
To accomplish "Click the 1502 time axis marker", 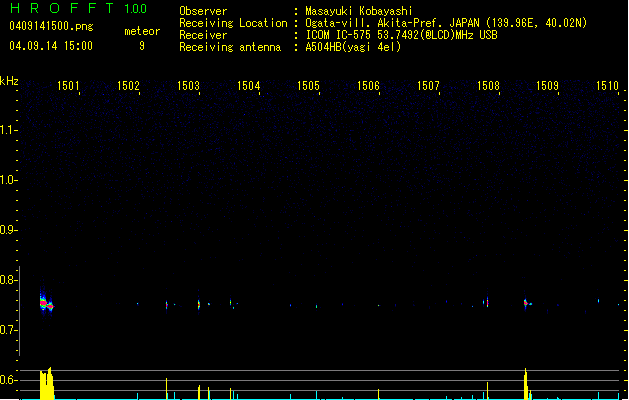I will pyautogui.click(x=128, y=86).
